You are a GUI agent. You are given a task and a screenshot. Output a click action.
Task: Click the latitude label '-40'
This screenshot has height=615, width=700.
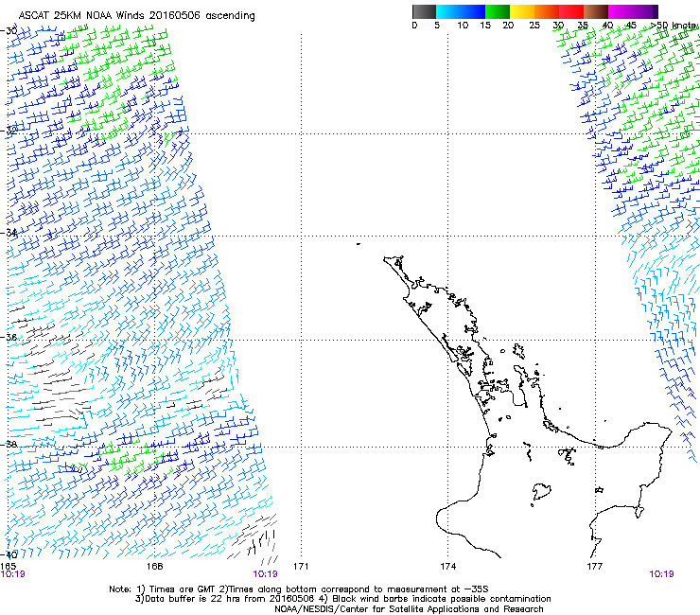9,554
